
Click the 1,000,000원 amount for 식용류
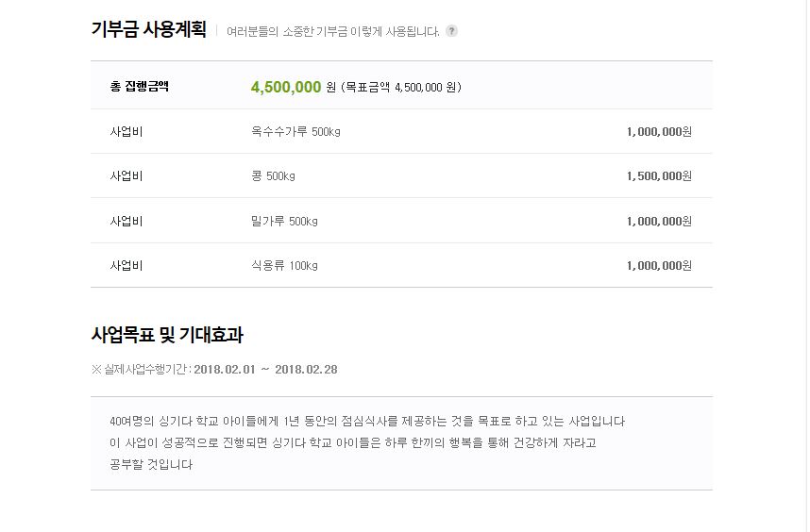coord(659,266)
